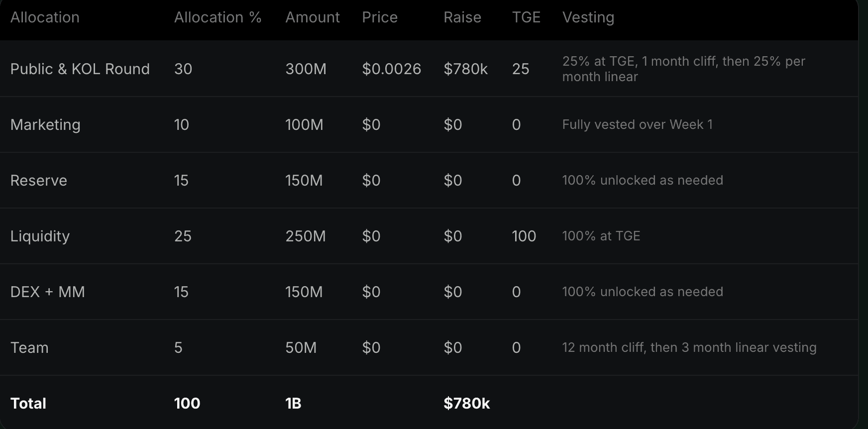The image size is (868, 429).
Task: Click the 100% at TGE vesting text
Action: pos(601,236)
